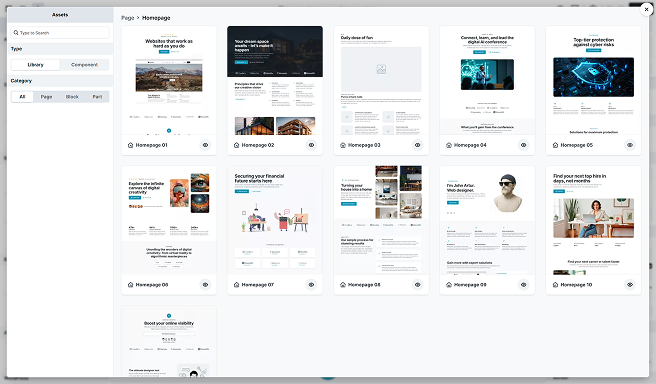Click the home icon beside Homepage 02
Viewport: 656px width, 384px height.
tap(236, 145)
